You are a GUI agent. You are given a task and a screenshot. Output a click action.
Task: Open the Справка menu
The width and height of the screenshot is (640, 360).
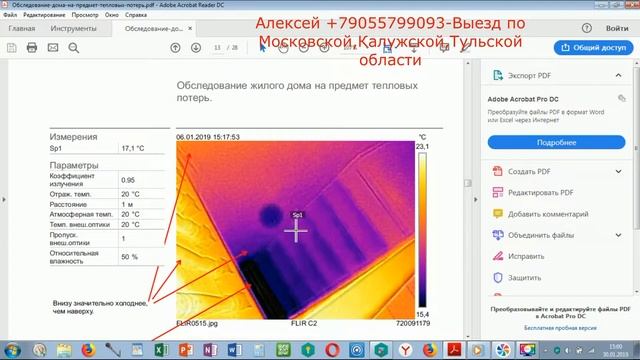point(136,15)
